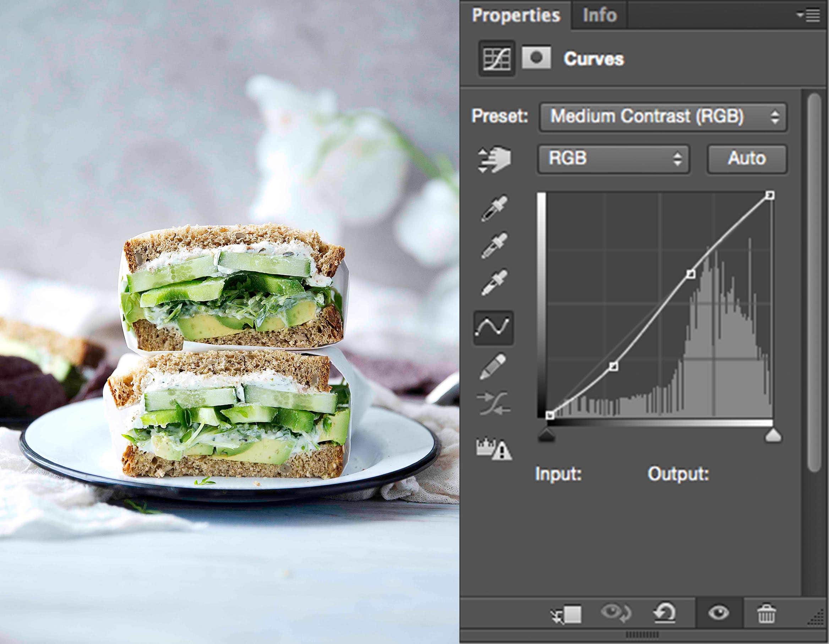The height and width of the screenshot is (644, 829).
Task: Switch to the Info tab
Action: pos(599,15)
